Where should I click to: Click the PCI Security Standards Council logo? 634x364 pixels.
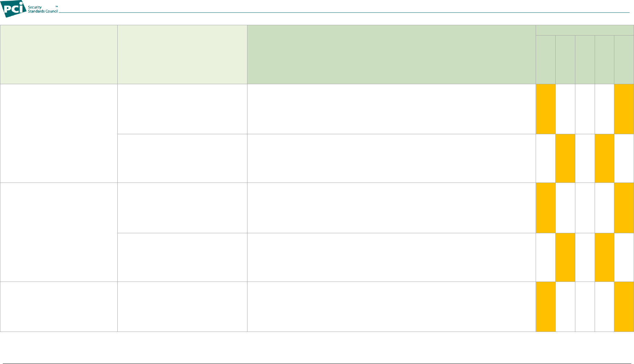[29, 9]
